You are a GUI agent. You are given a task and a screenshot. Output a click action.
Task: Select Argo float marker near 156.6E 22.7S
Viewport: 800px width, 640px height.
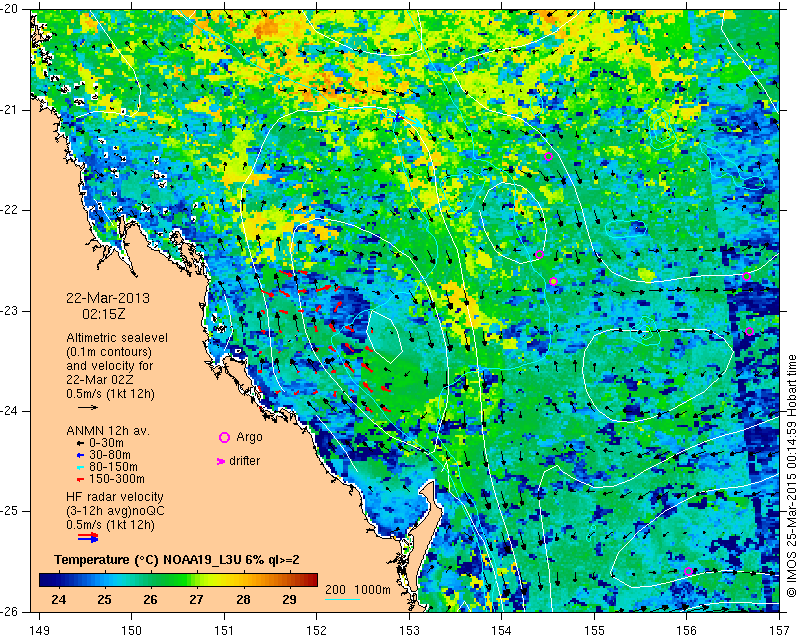(x=746, y=277)
